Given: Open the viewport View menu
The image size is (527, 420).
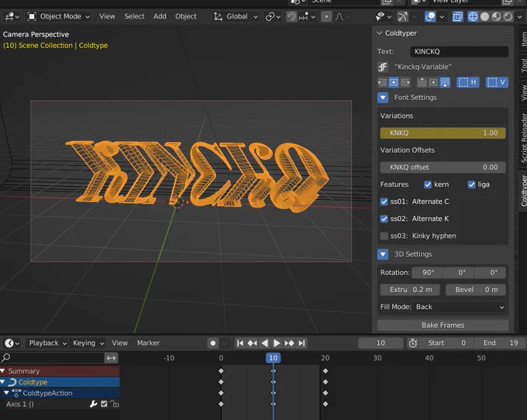Looking at the screenshot, I should point(107,16).
